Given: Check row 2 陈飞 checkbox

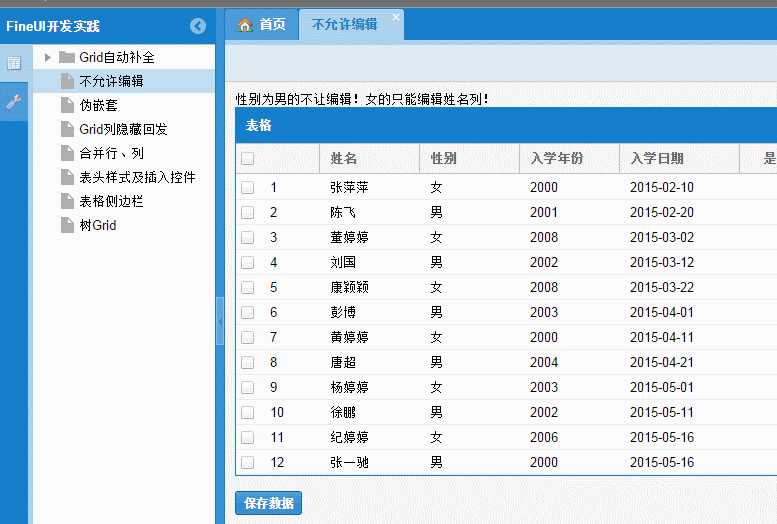Looking at the screenshot, I should coord(247,213).
